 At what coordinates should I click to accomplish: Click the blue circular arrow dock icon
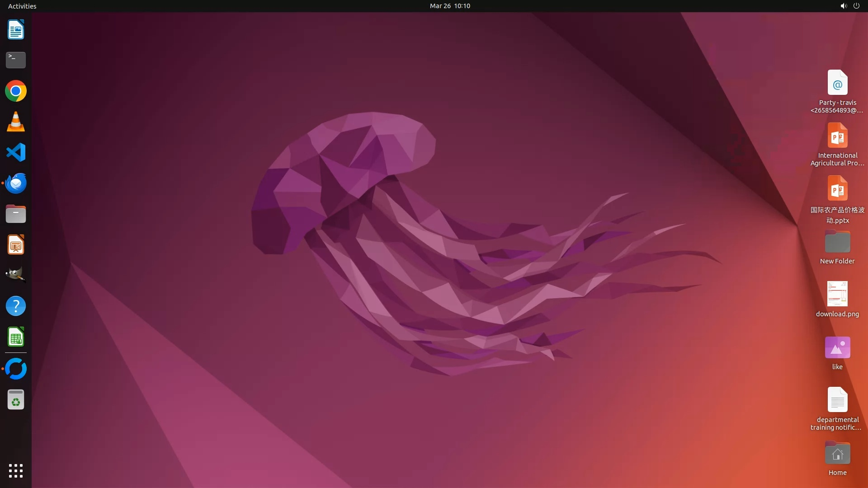point(16,369)
